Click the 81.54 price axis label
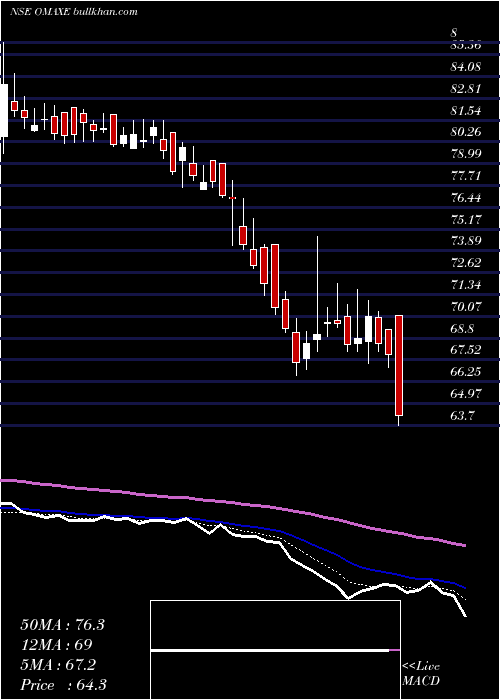500x700 pixels. tap(466, 111)
